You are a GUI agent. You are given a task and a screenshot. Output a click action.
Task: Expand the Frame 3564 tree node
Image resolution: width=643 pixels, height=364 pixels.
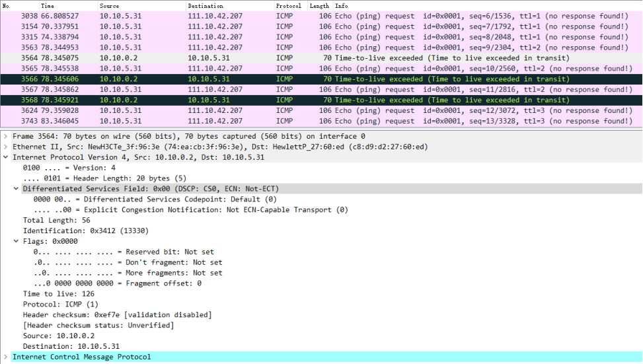[6, 136]
